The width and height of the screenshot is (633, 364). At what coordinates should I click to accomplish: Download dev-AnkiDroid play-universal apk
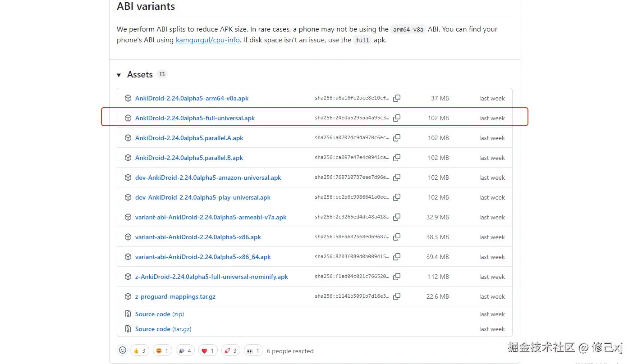tap(203, 197)
